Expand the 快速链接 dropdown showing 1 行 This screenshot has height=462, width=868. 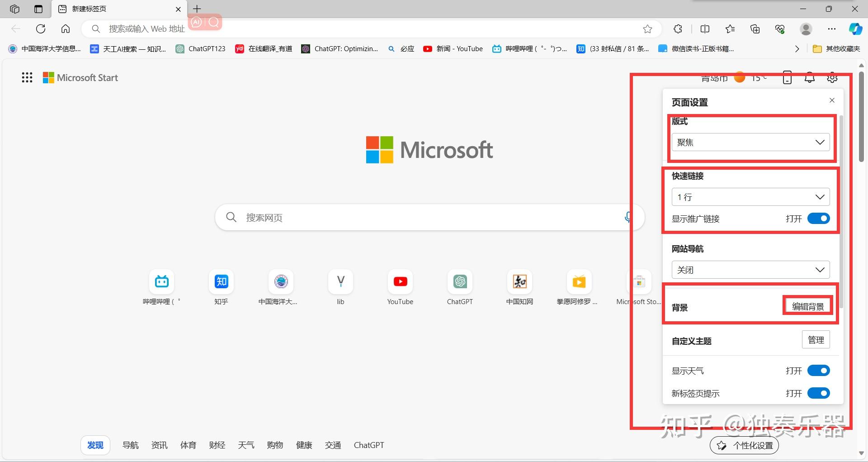(x=750, y=197)
